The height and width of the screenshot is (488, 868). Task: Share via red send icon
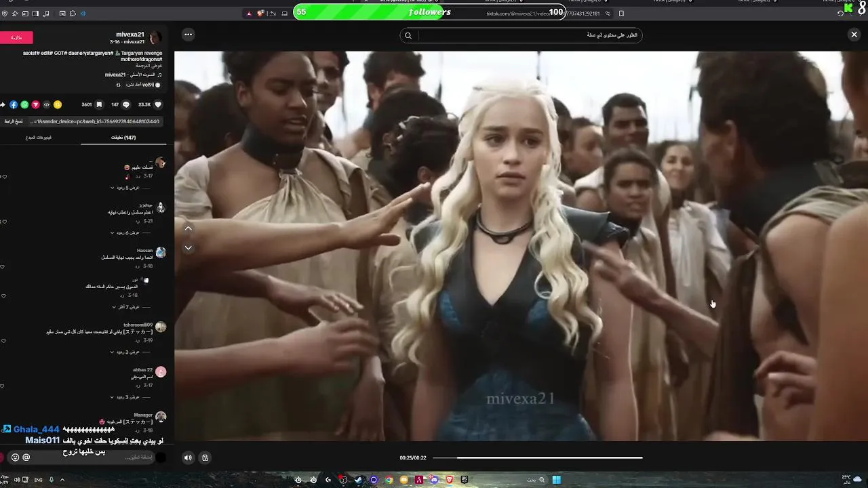[35, 104]
